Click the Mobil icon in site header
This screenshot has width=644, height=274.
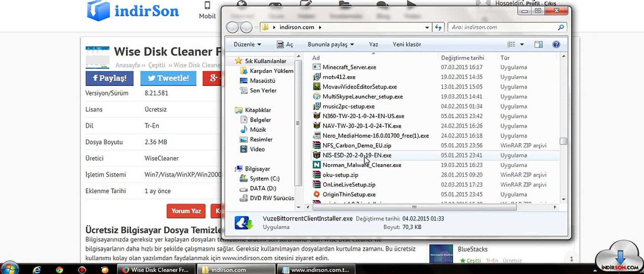coord(207,5)
